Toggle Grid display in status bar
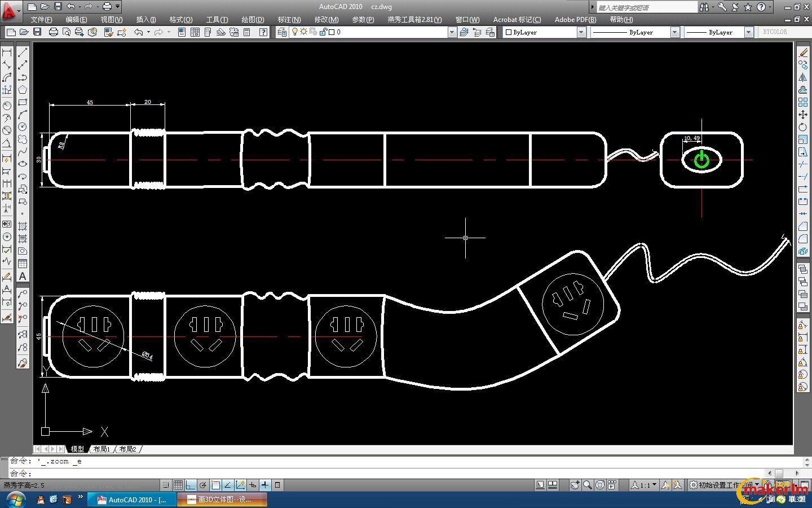This screenshot has height=508, width=812. 178,485
